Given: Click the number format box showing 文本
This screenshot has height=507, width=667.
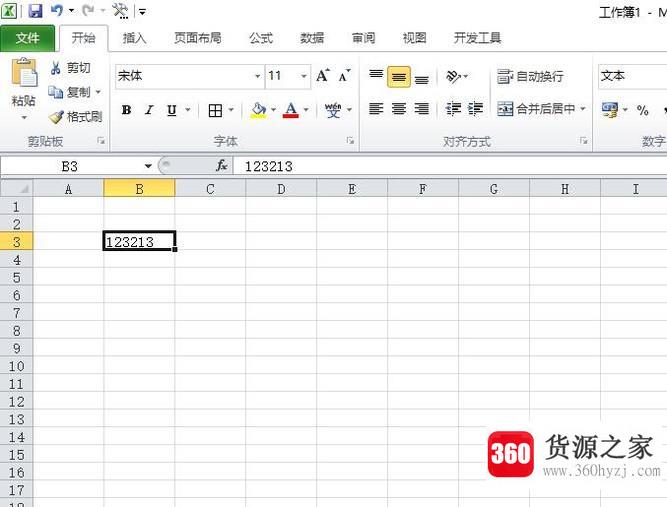Looking at the screenshot, I should [632, 76].
